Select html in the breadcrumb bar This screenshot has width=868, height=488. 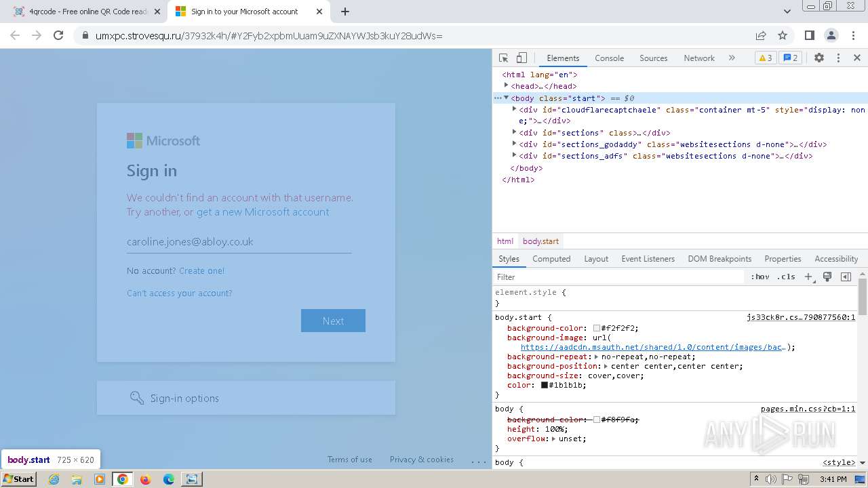coord(505,241)
